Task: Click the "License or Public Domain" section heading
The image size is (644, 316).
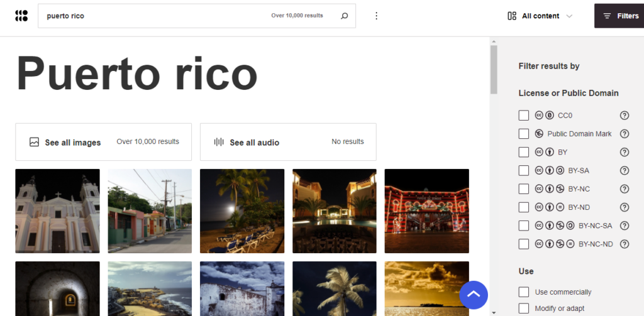Action: (569, 93)
